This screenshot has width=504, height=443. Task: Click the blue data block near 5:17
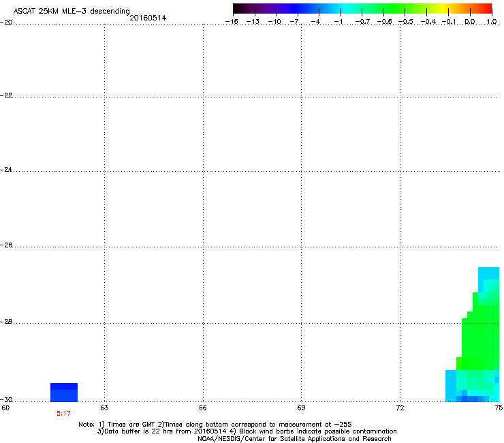click(64, 393)
